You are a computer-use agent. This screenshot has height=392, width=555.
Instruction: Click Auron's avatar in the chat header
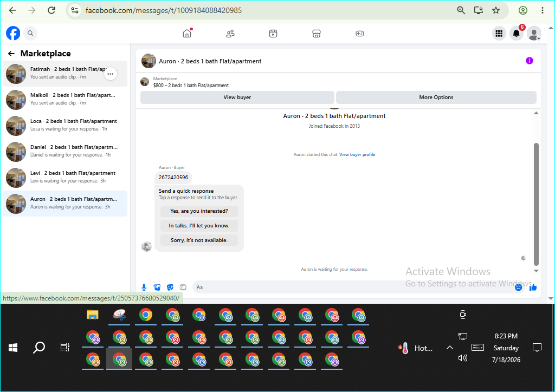(149, 61)
